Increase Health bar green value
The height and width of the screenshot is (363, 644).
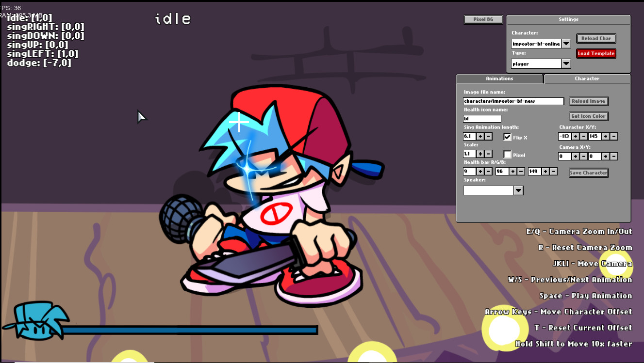pos(512,172)
